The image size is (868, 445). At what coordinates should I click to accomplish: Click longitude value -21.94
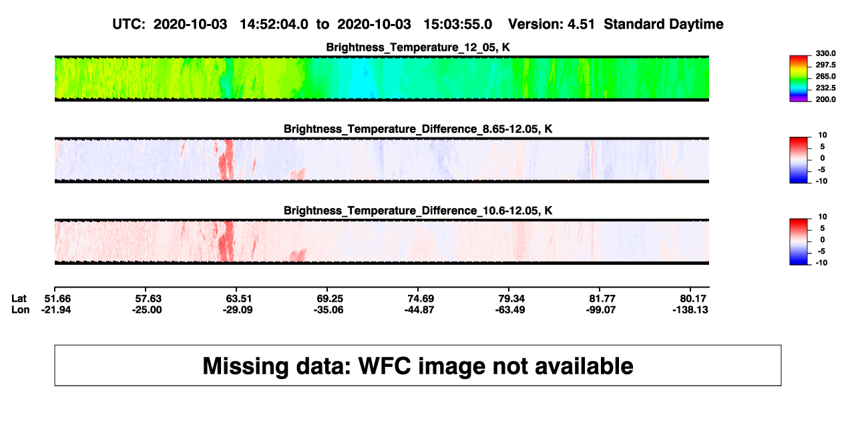[x=55, y=310]
